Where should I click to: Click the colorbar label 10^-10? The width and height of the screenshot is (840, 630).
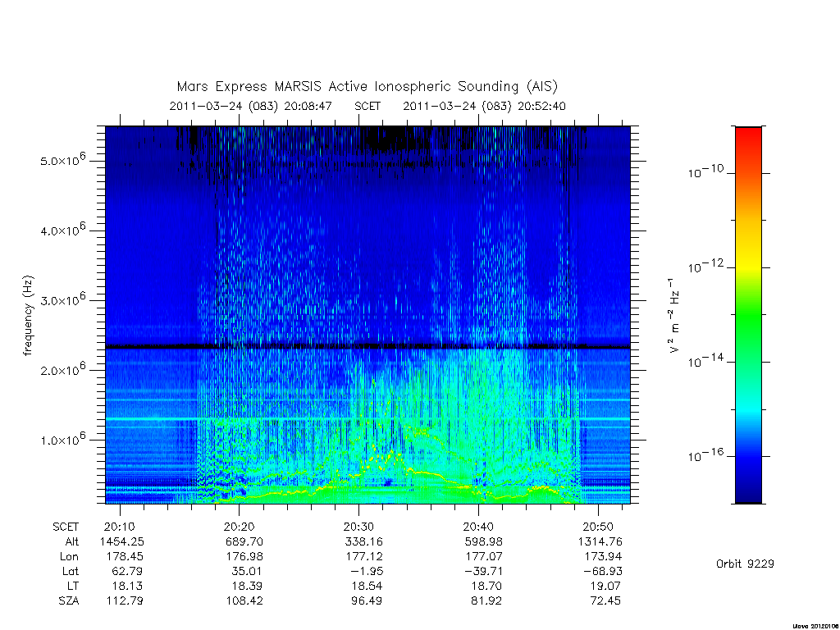pos(705,171)
